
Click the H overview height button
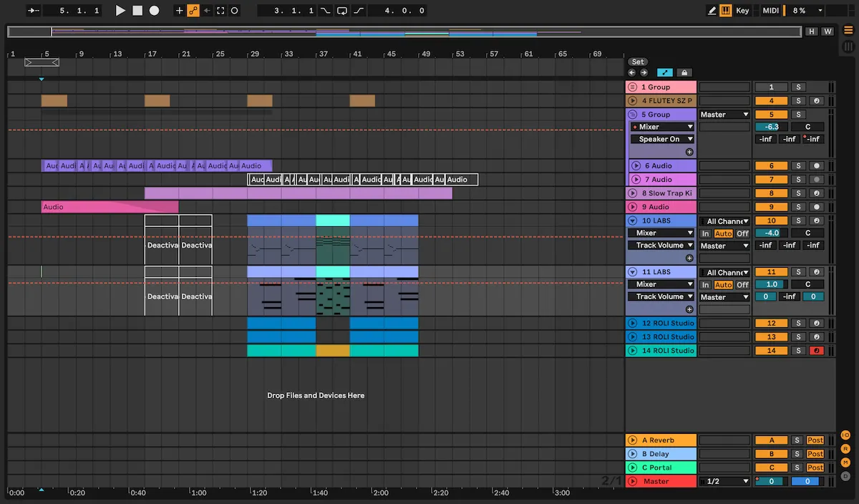(812, 31)
